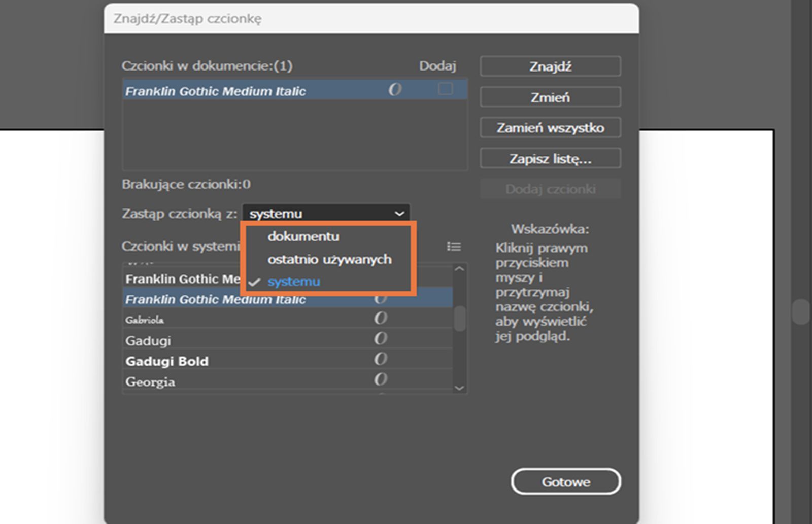The height and width of the screenshot is (524, 812).
Task: Choose ostatnio używanych from the dropdown list
Action: click(330, 259)
